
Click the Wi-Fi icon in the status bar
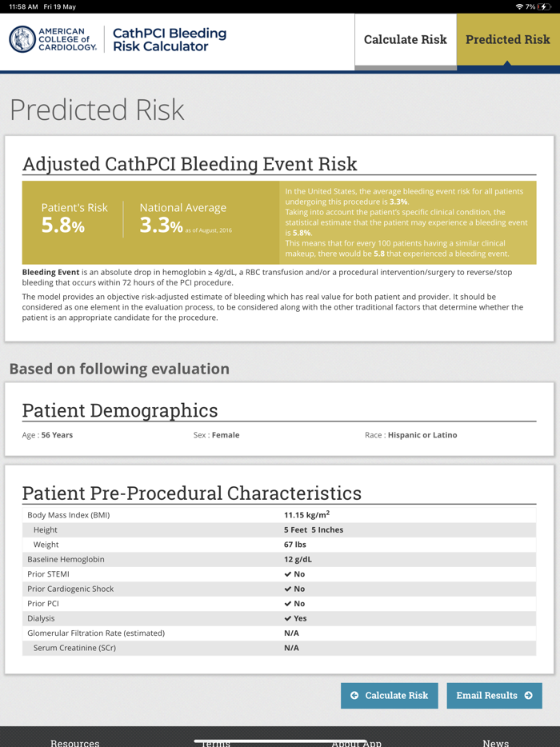(x=521, y=6)
